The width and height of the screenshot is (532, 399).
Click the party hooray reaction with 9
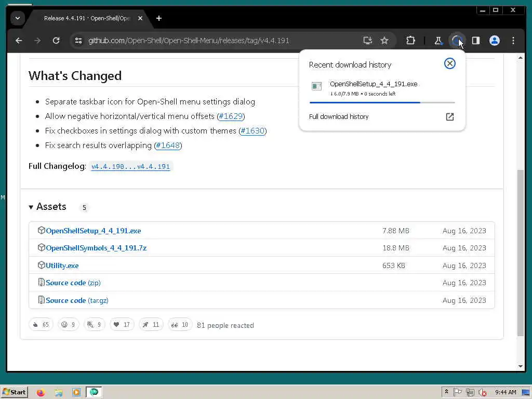(95, 325)
